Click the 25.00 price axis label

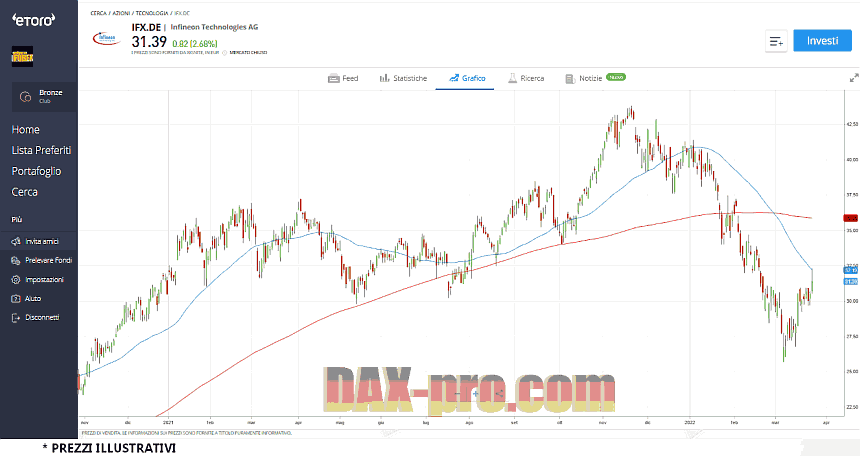tap(852, 371)
